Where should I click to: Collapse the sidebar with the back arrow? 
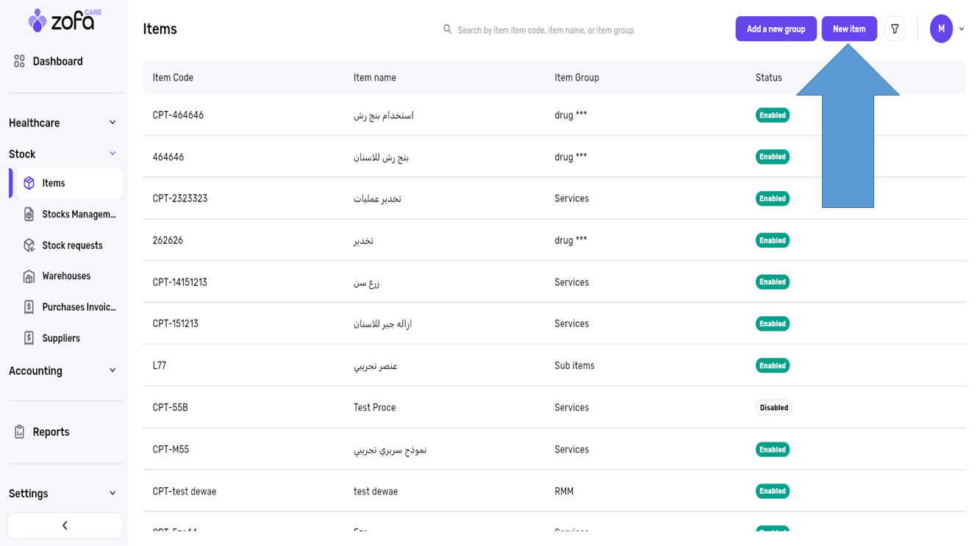(x=65, y=525)
